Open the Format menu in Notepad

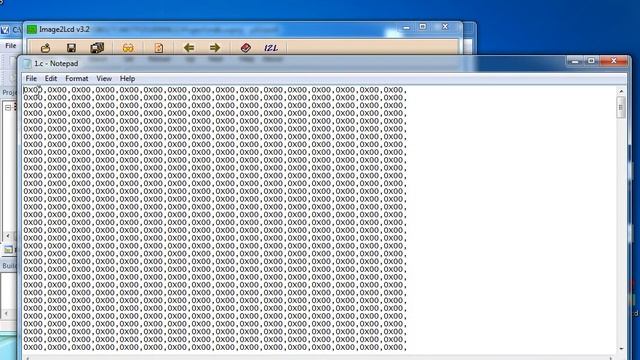77,78
